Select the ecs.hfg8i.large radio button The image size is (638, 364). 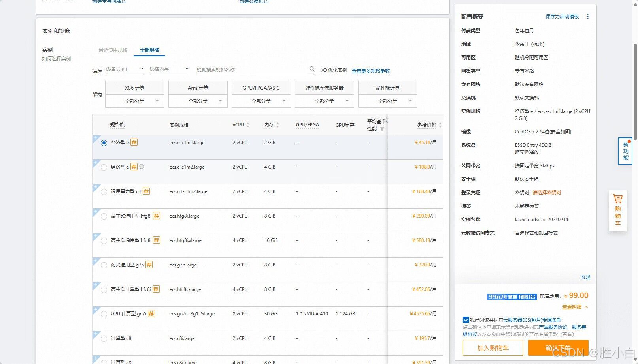(104, 216)
